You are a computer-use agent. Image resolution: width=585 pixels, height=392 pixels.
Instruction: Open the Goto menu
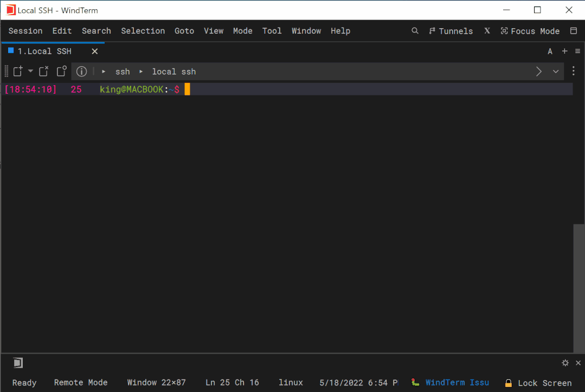tap(184, 31)
